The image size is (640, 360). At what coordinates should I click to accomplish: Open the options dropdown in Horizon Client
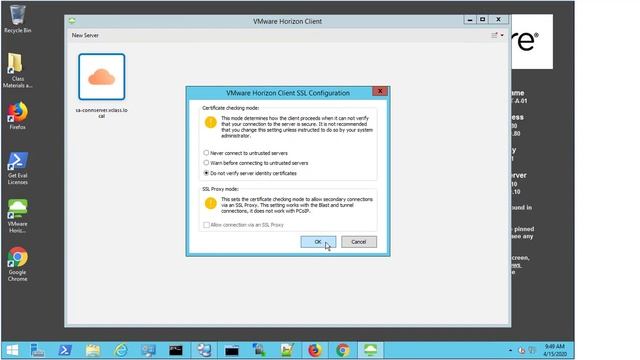pyautogui.click(x=497, y=36)
